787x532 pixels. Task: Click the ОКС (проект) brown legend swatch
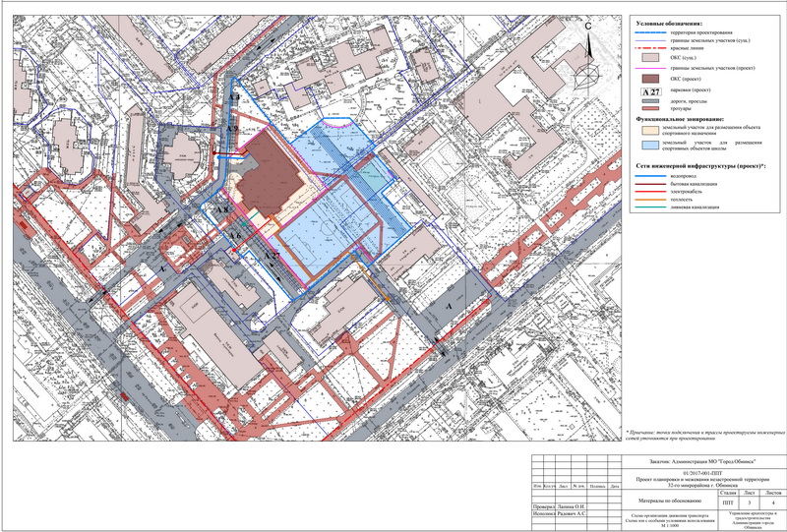coord(649,77)
